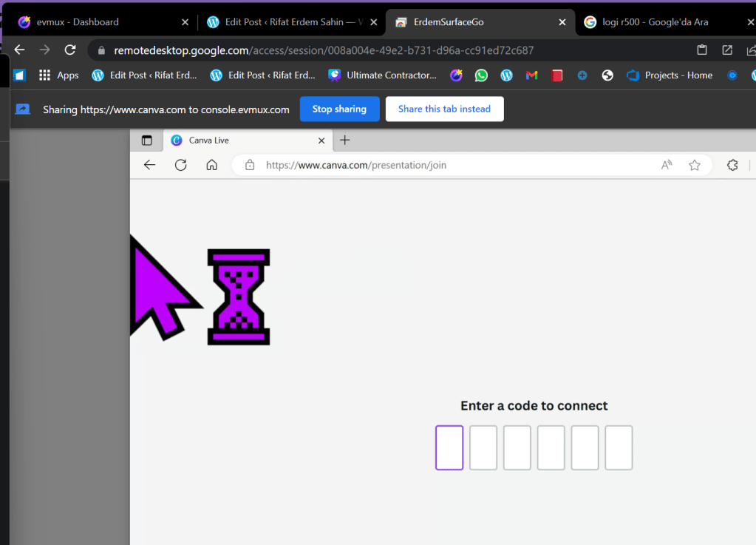The image size is (756, 545).
Task: Click the Chrome address bar URL
Action: [x=324, y=50]
